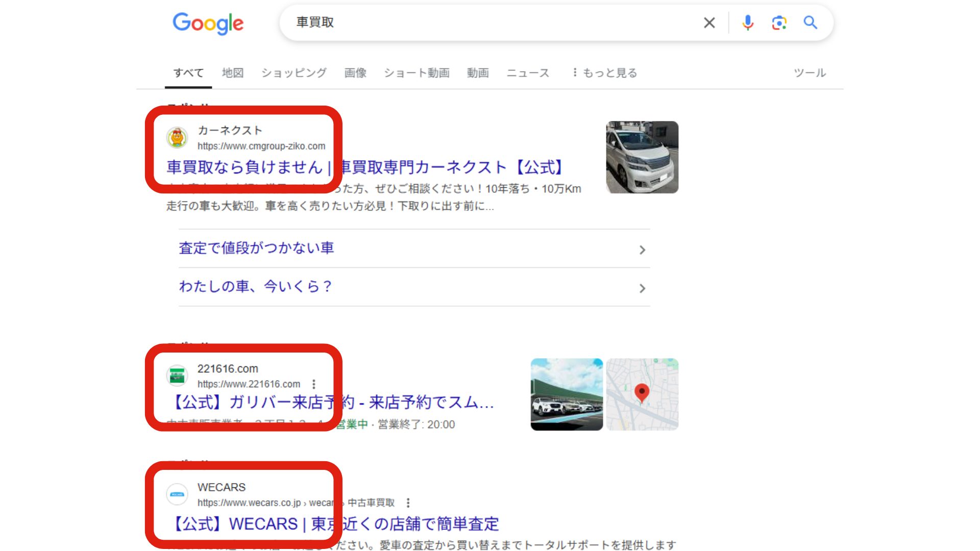Click the https://www.wecars.co.jp URL text
Screen dimensions: 980x551
(x=249, y=503)
